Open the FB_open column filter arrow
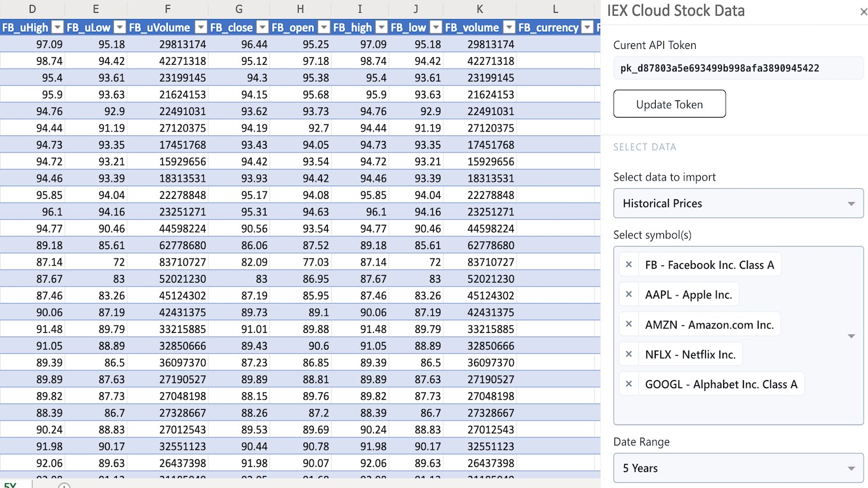The height and width of the screenshot is (488, 868). [323, 27]
